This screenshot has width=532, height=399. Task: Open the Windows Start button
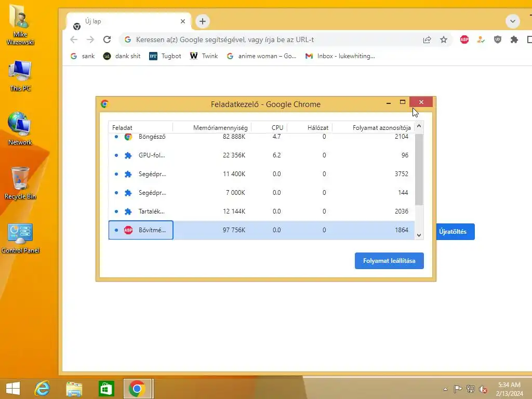[x=13, y=389]
